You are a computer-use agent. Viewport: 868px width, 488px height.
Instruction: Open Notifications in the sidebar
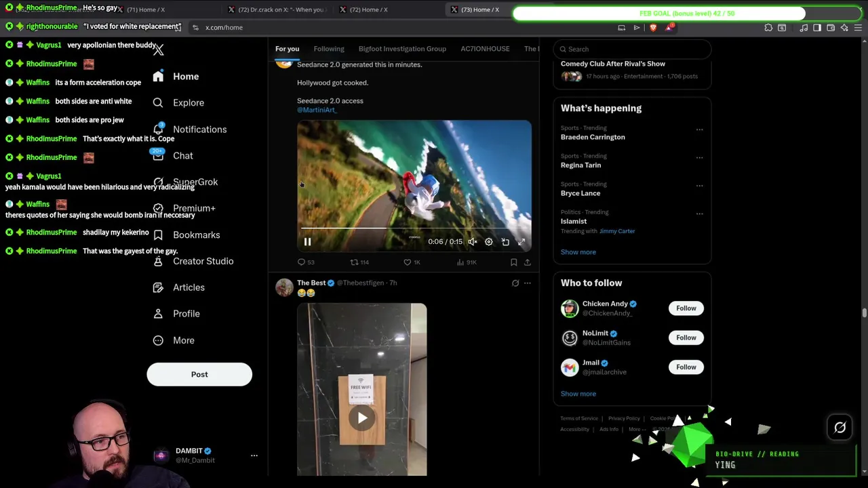pyautogui.click(x=190, y=129)
